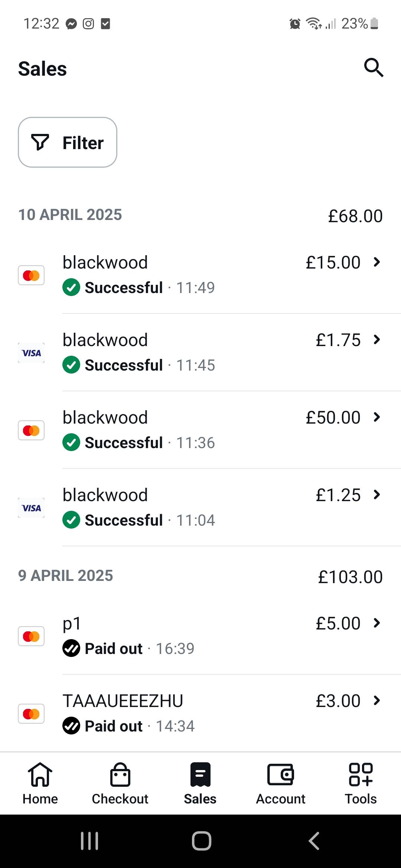Open the £1.25 sale at 11:04
This screenshot has width=401, height=868.
(x=223, y=507)
